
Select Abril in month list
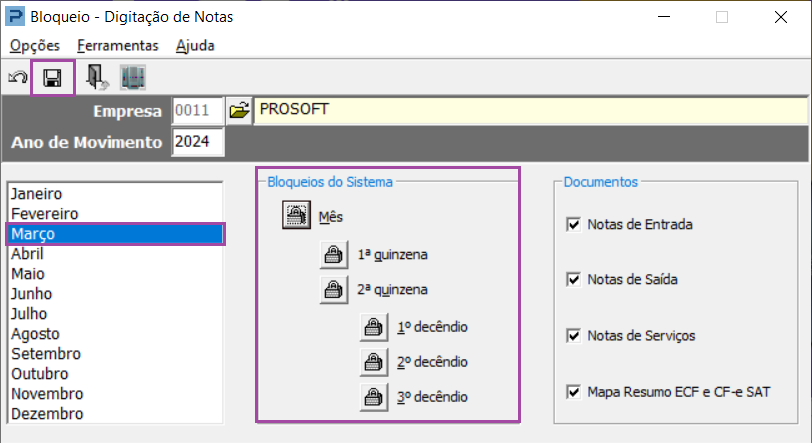[115, 254]
